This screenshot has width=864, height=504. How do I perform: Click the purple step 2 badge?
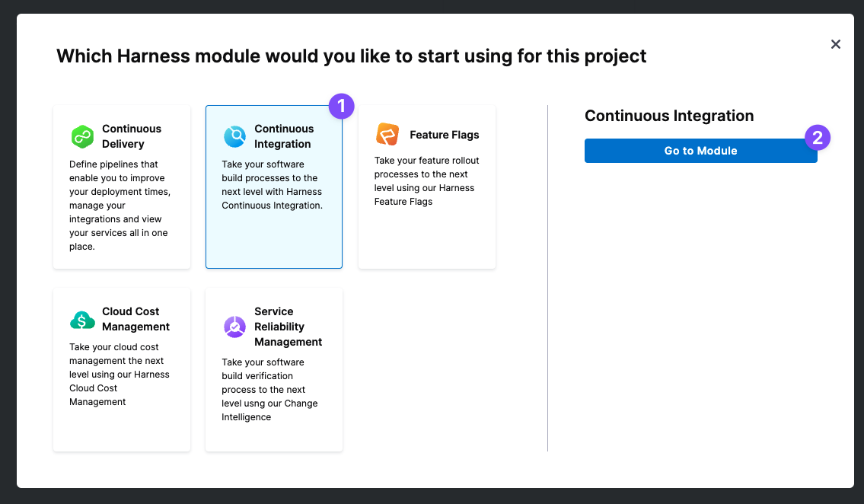click(818, 137)
